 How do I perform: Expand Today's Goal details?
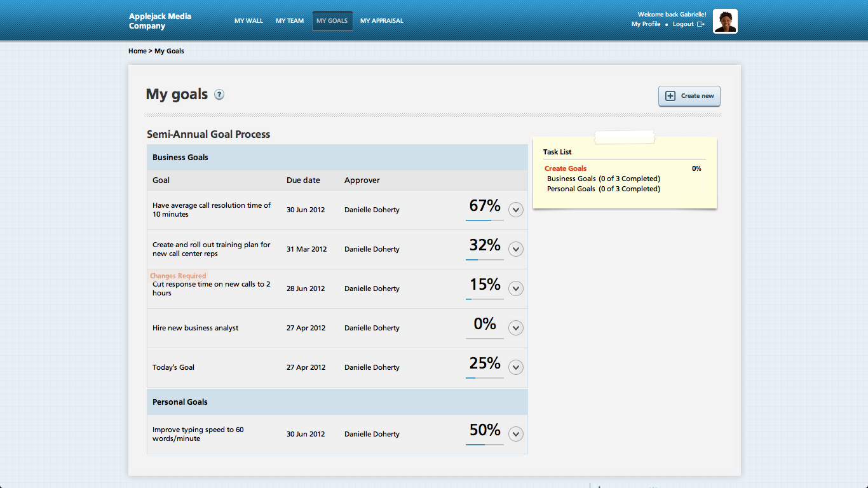tap(515, 367)
